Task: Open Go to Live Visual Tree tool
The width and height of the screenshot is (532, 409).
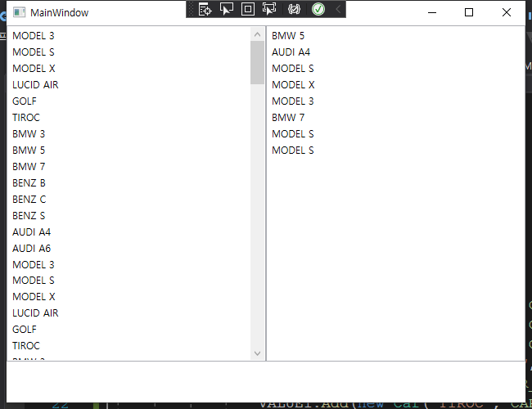Action: pyautogui.click(x=205, y=9)
